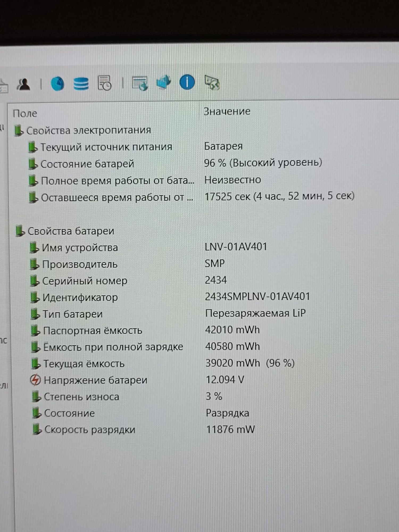
Task: Click the value 42010 mWh
Action: coord(232,330)
